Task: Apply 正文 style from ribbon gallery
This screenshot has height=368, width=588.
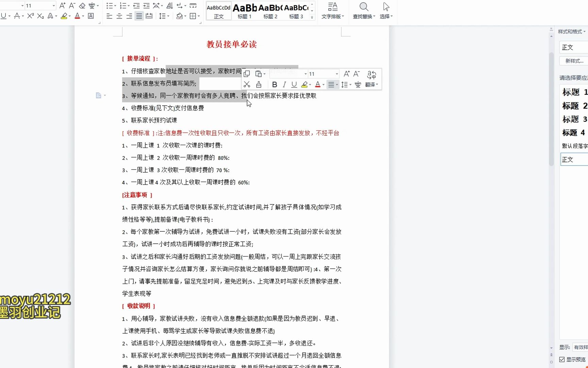Action: pos(218,11)
